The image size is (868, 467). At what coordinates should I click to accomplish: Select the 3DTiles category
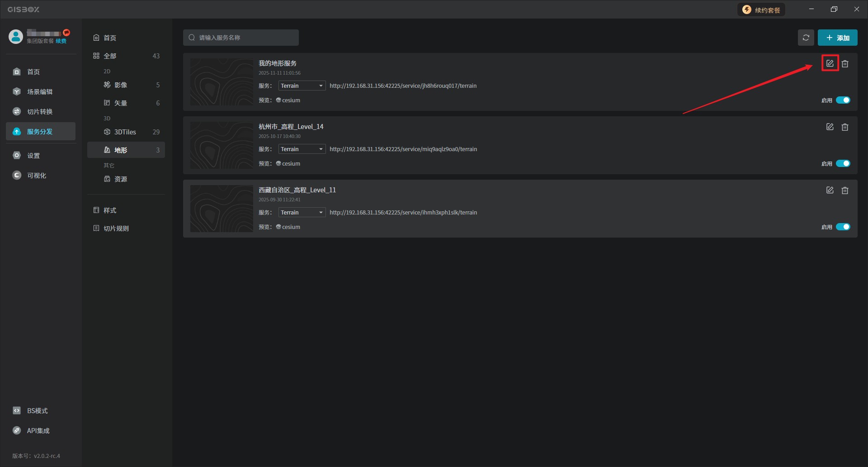click(x=125, y=132)
